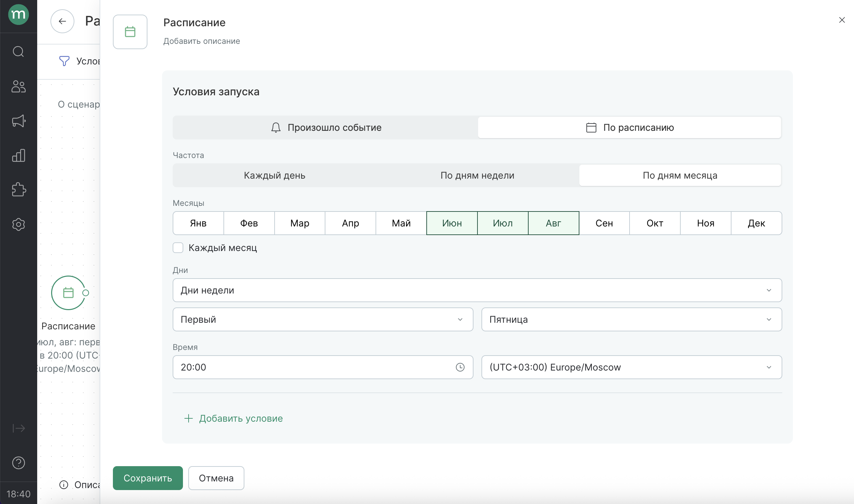This screenshot has width=854, height=504.
Task: Click Добавить условие link
Action: click(x=233, y=418)
